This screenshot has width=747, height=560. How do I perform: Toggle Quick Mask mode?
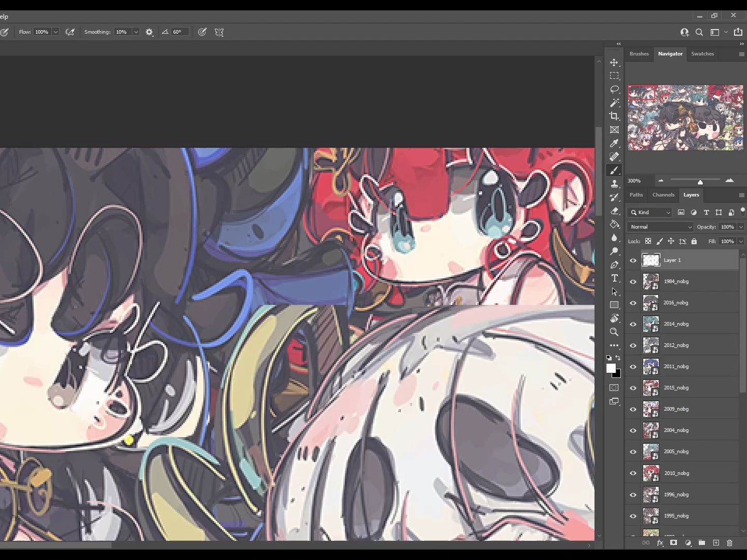pyautogui.click(x=614, y=388)
